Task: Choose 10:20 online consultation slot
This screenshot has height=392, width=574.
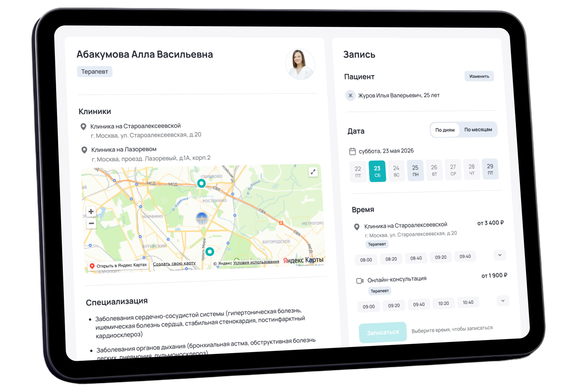Action: [444, 303]
